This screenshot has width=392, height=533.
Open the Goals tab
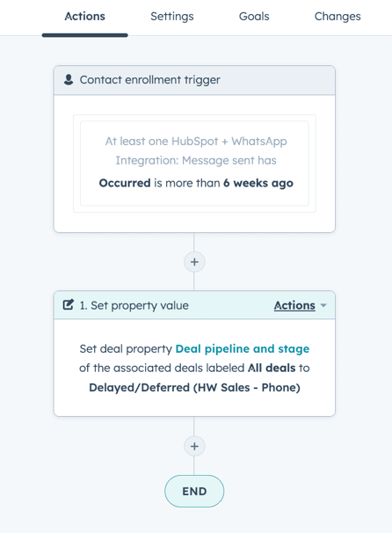click(254, 17)
